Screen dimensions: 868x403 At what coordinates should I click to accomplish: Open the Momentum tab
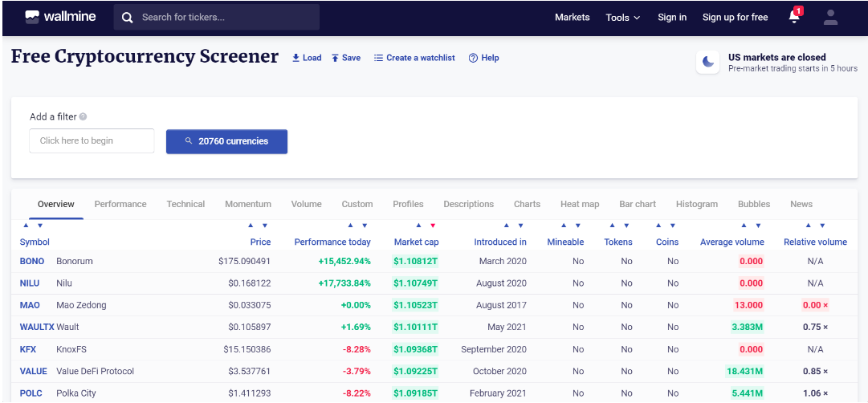tap(248, 204)
